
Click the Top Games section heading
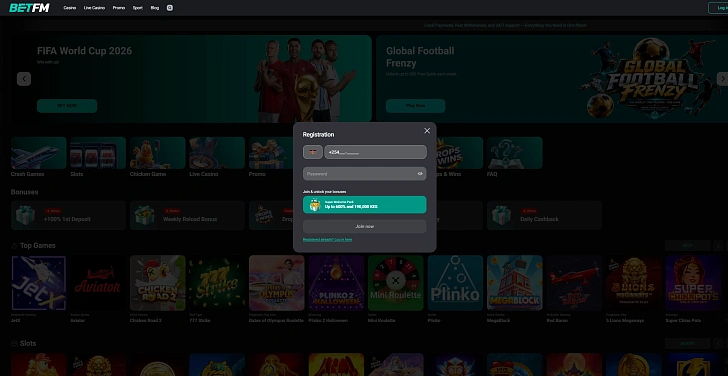click(x=38, y=246)
